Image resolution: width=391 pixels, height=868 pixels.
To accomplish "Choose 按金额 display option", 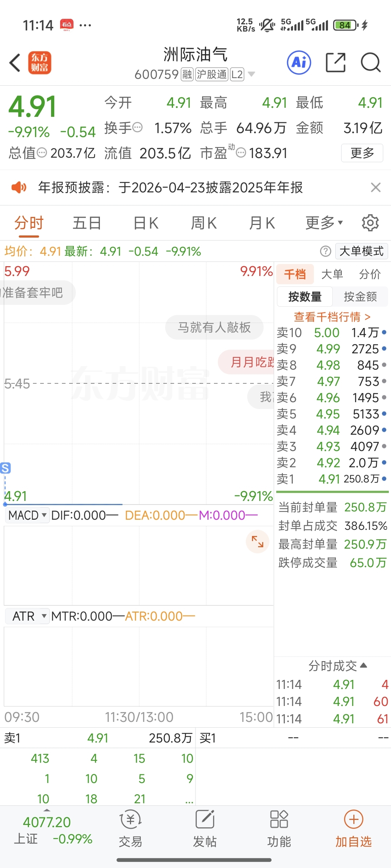I will pyautogui.click(x=360, y=297).
